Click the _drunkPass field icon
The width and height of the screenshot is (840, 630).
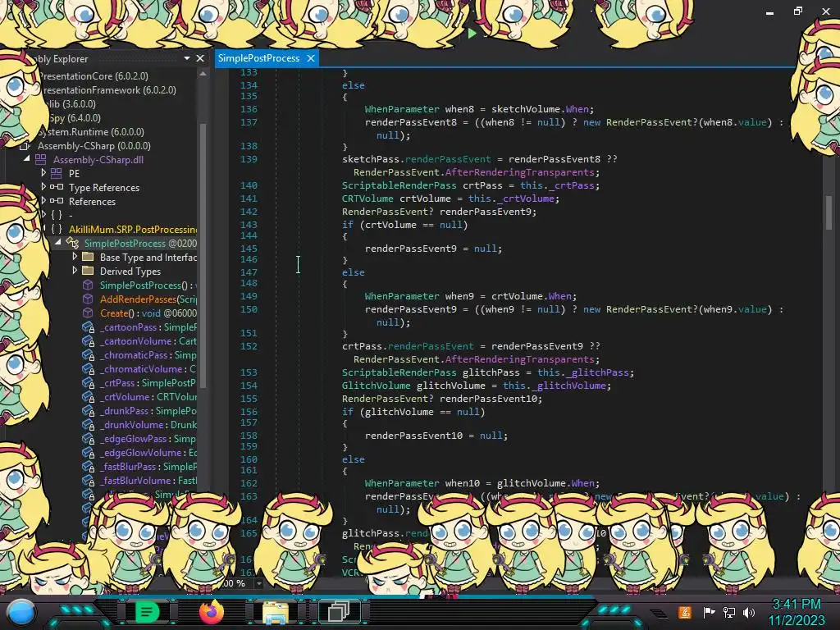pyautogui.click(x=89, y=411)
